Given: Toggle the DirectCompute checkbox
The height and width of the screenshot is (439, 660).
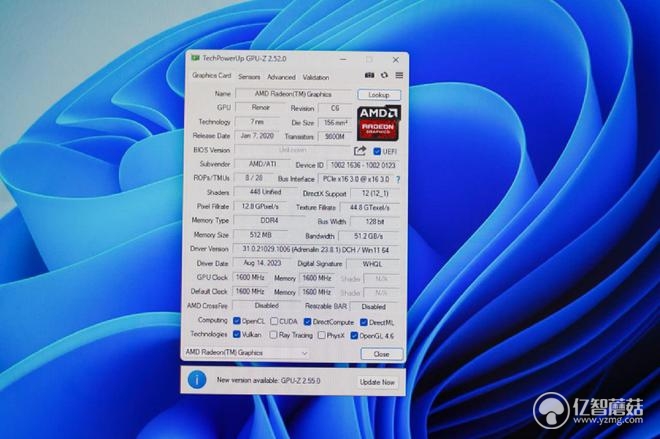Looking at the screenshot, I should click(308, 322).
